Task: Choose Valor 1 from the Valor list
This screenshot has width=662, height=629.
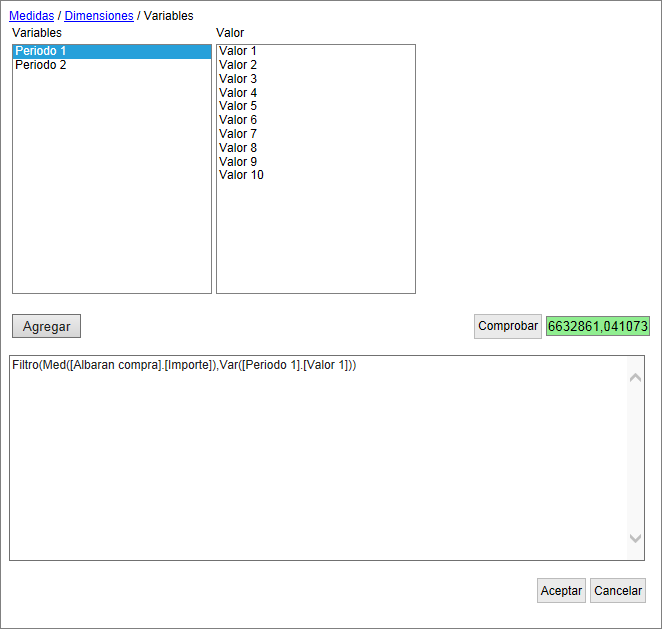Action: click(238, 51)
